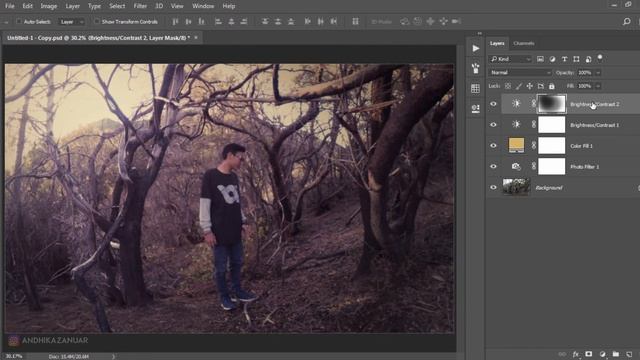The height and width of the screenshot is (360, 640).
Task: Create a new layer icon
Action: tap(629, 354)
